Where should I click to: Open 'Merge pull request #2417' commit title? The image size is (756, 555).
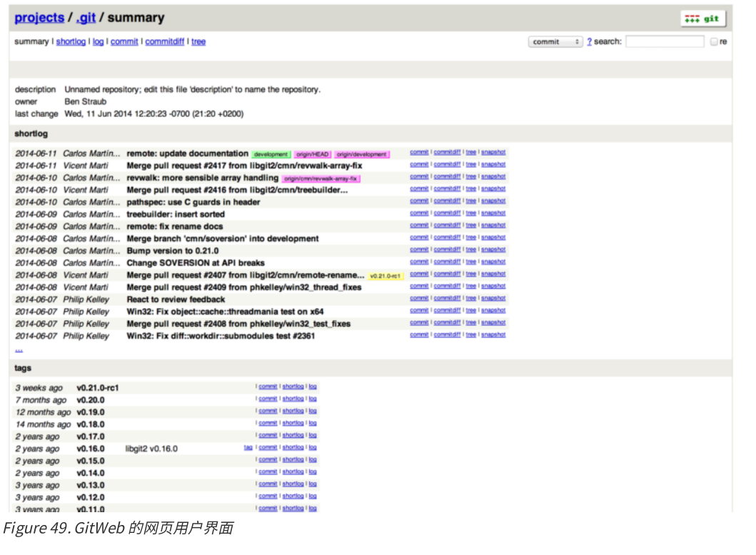coord(244,166)
